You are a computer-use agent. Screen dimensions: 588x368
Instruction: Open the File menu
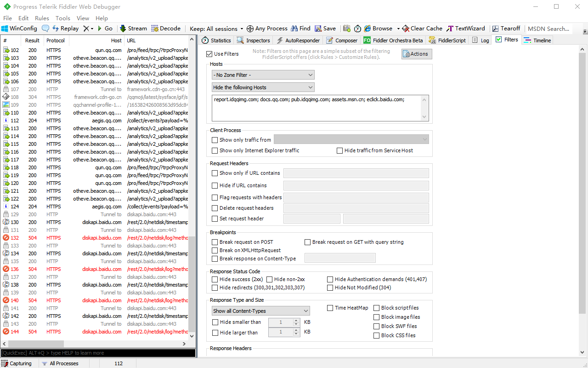(x=7, y=18)
